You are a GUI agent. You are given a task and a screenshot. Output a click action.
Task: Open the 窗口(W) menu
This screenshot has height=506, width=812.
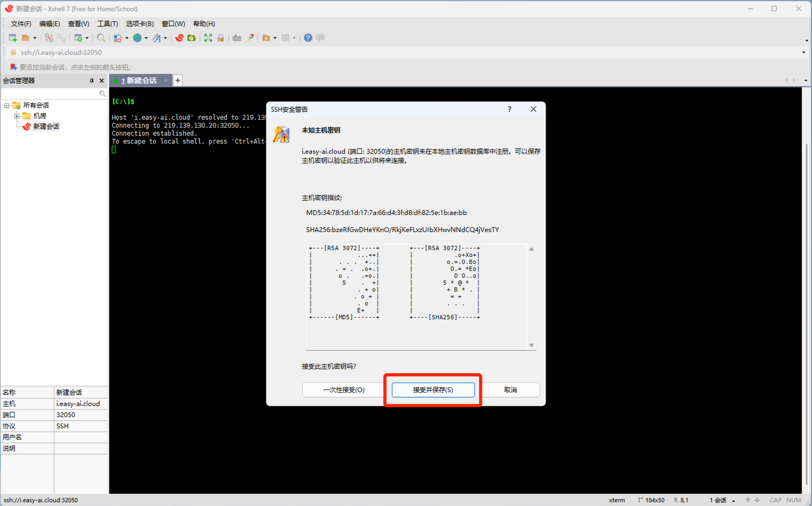[174, 24]
